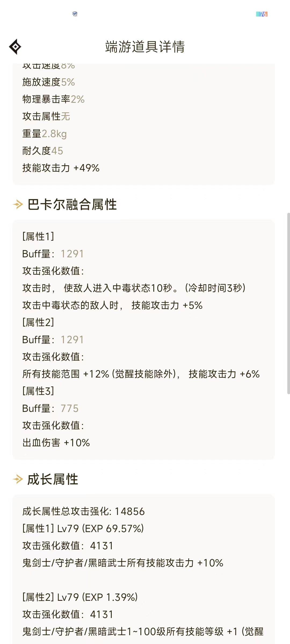
Task: Click the 技能攻击力 +49% line
Action: (x=61, y=168)
